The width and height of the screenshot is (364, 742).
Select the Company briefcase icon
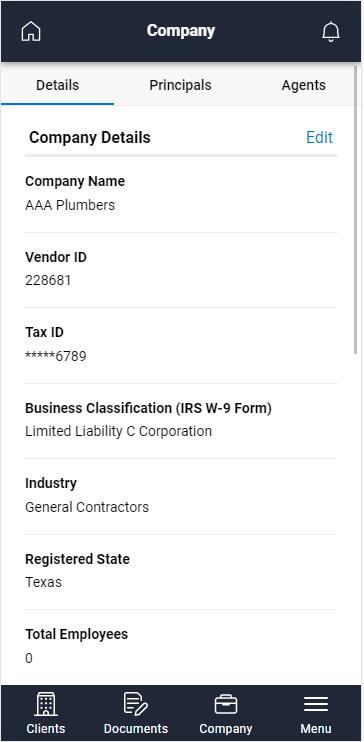coord(226,706)
